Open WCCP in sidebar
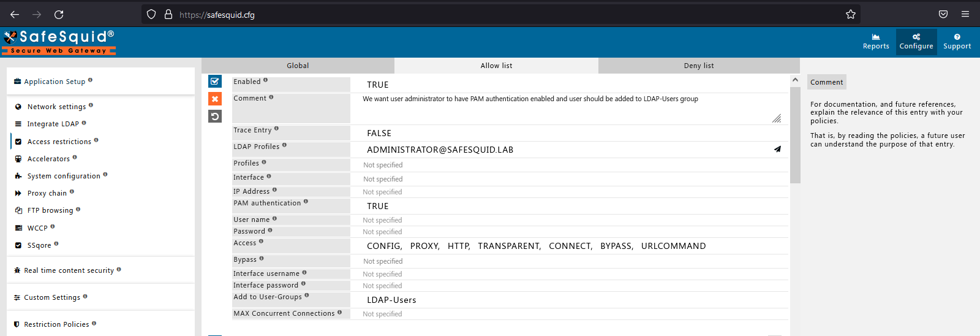This screenshot has height=336, width=980. point(37,228)
